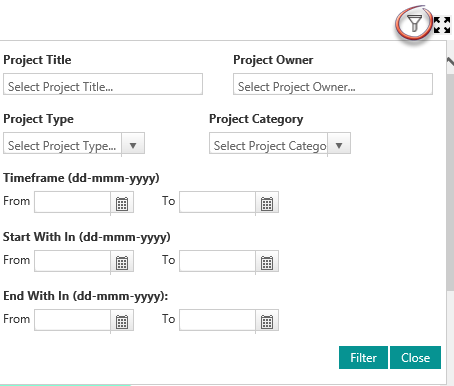The height and width of the screenshot is (386, 454).
Task: Click the Select Project Type combo box text
Action: pos(62,144)
